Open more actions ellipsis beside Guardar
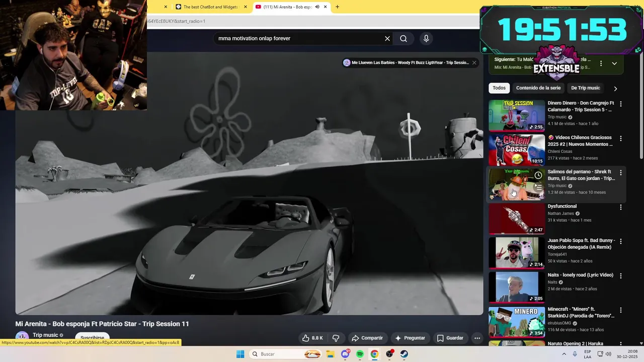This screenshot has height=362, width=644. [477, 338]
